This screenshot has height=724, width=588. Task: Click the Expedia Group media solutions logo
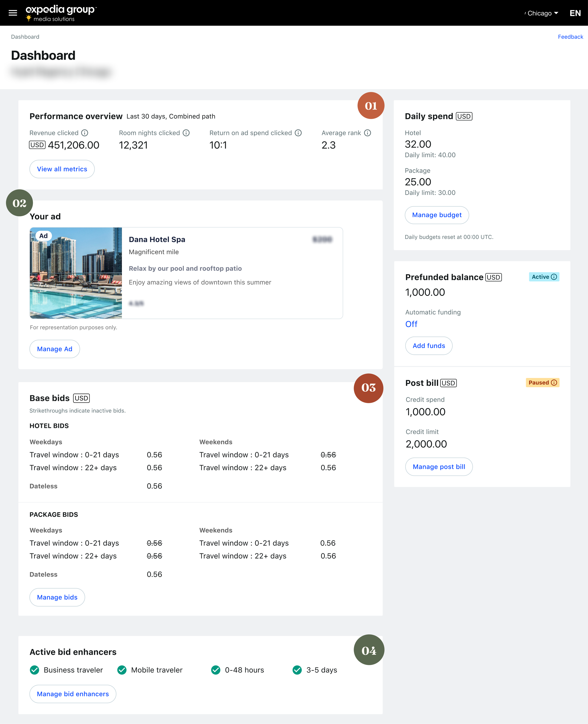pos(61,13)
